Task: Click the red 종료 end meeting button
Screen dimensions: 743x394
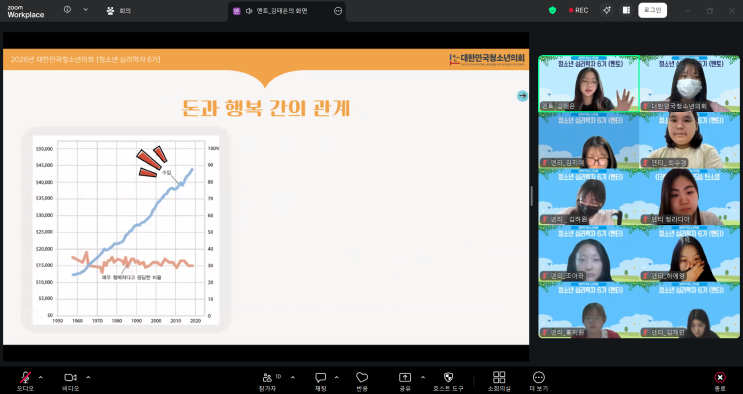Action: click(x=720, y=381)
